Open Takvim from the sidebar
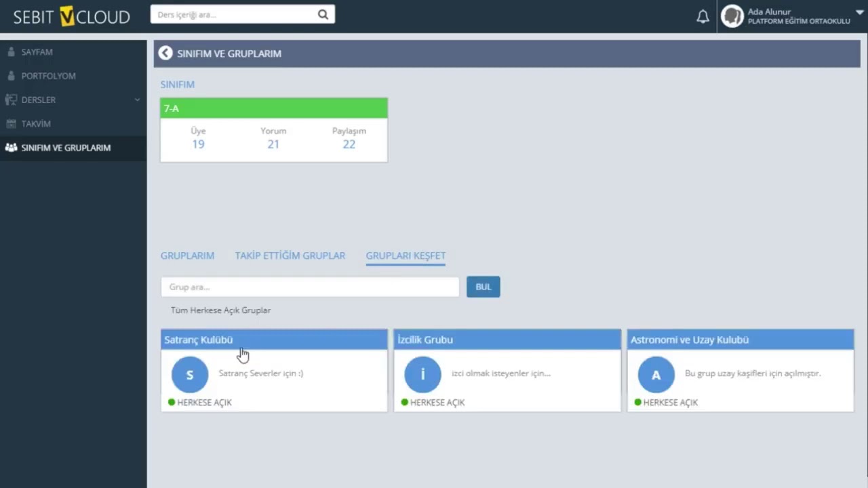 tap(36, 124)
